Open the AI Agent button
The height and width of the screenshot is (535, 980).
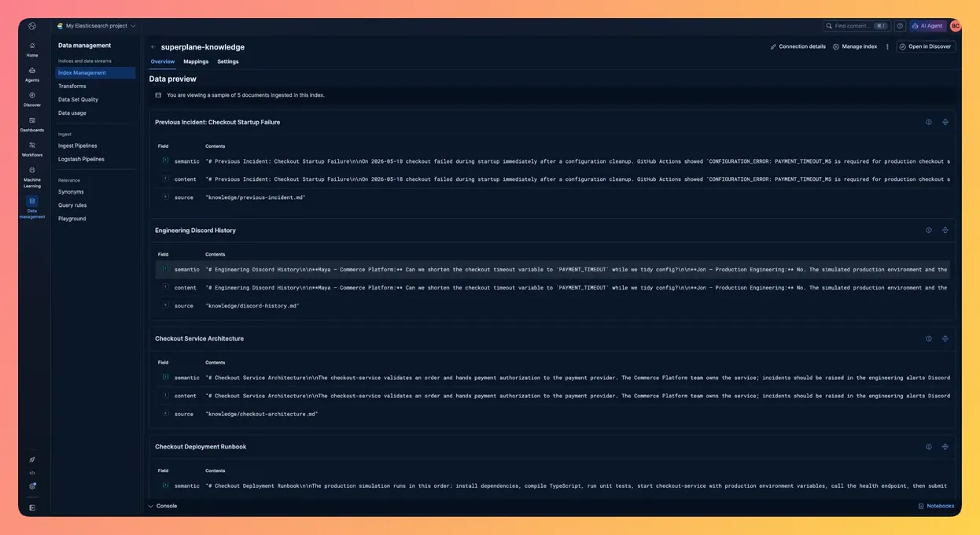927,26
